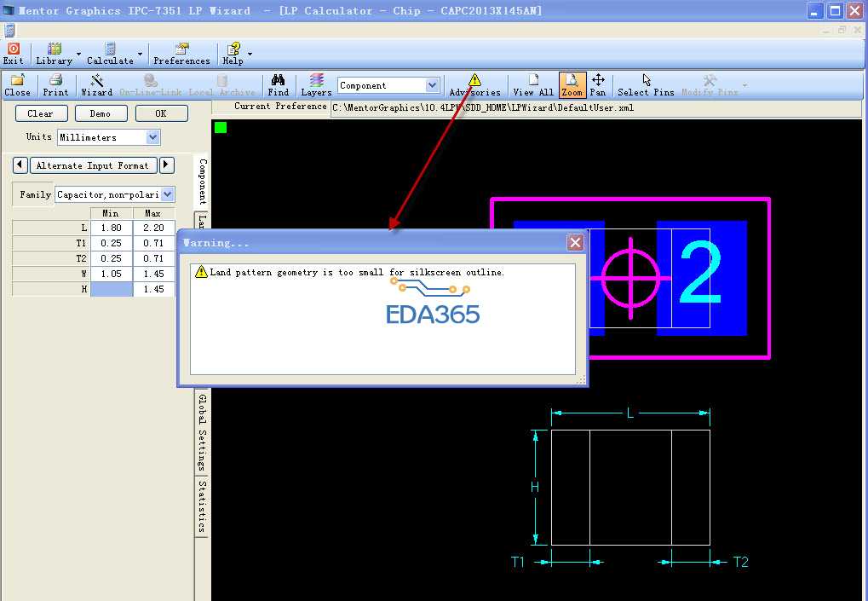Screen dimensions: 868x601
Task: Click the Alternate Input Format button
Action: (x=93, y=165)
